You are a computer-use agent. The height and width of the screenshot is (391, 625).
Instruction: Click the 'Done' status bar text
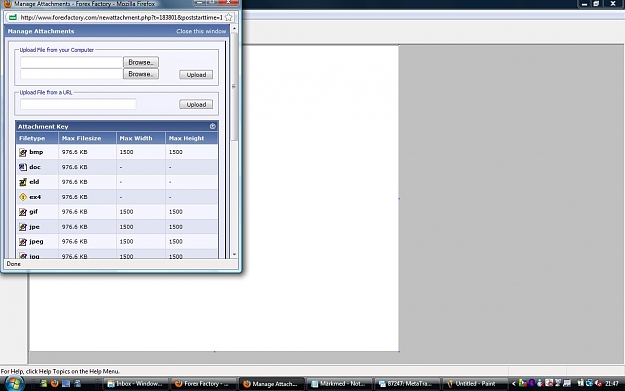(14, 264)
